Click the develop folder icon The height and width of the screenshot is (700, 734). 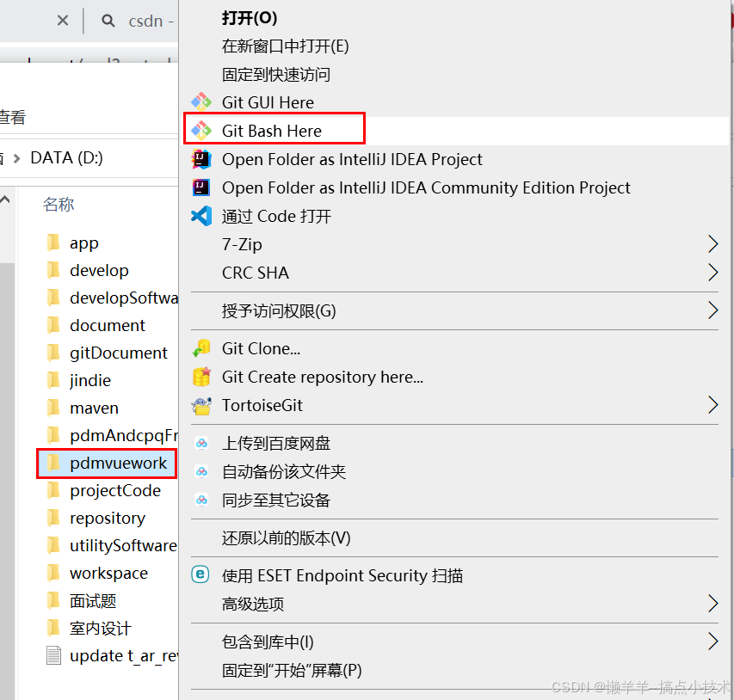[x=53, y=270]
